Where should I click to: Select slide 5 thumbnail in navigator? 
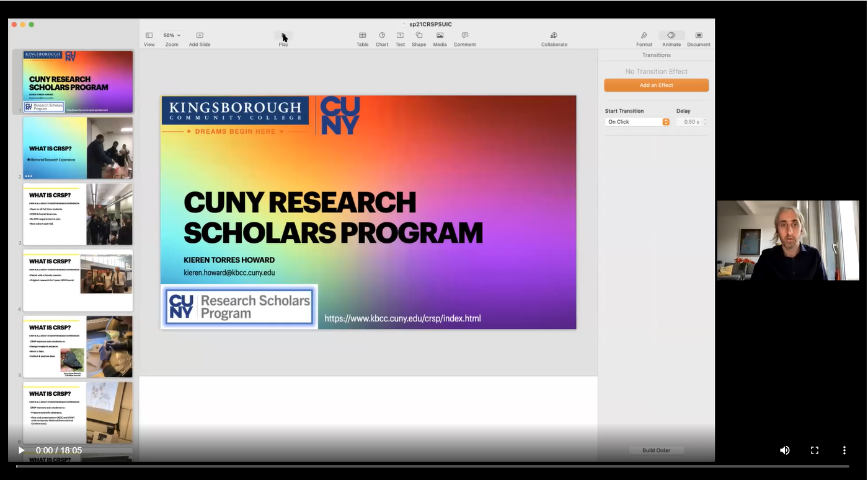pos(78,347)
